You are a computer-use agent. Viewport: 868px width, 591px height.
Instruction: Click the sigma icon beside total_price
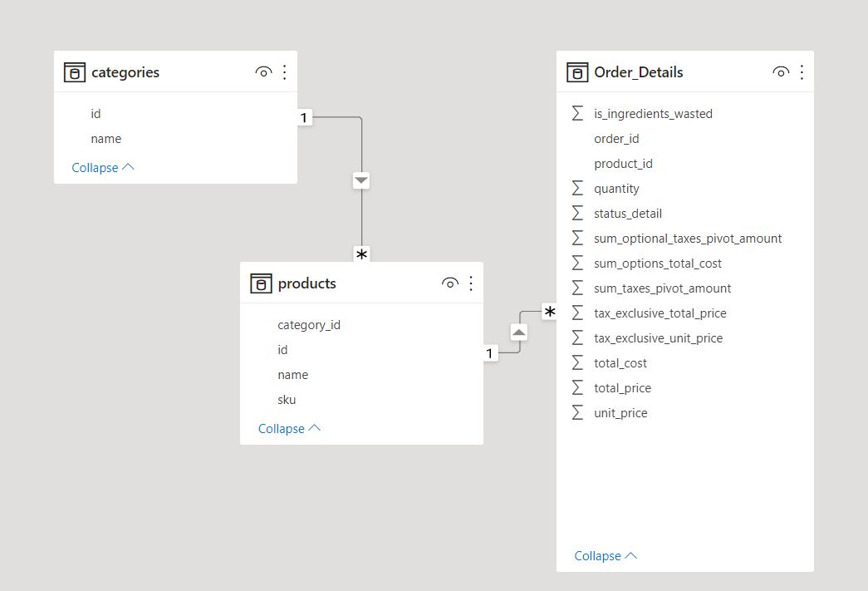577,387
